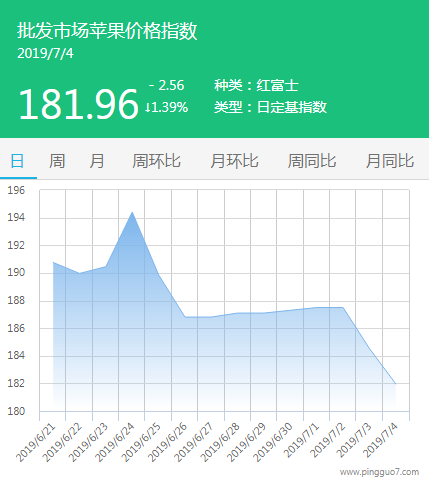Click the y-axis value 196
Viewport: 429px width, 484px height.
pyautogui.click(x=16, y=191)
